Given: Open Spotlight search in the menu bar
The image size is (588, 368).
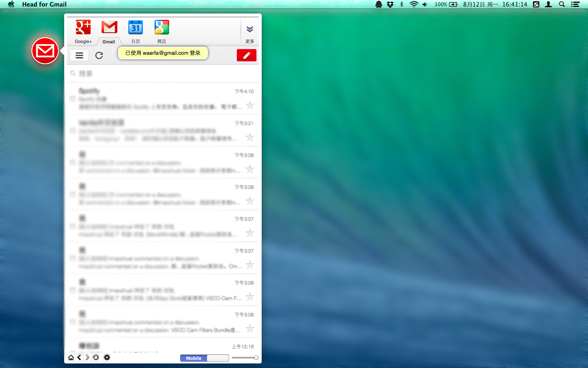Looking at the screenshot, I should click(562, 4).
